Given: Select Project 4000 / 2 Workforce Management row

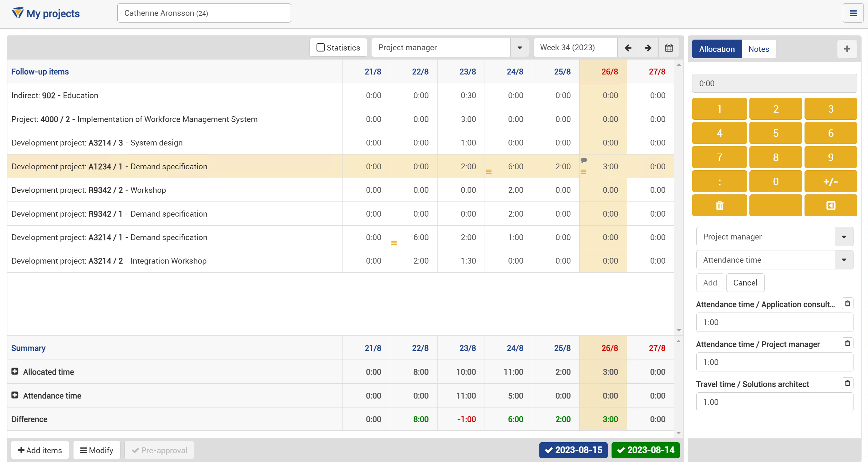Looking at the screenshot, I should click(340, 119).
